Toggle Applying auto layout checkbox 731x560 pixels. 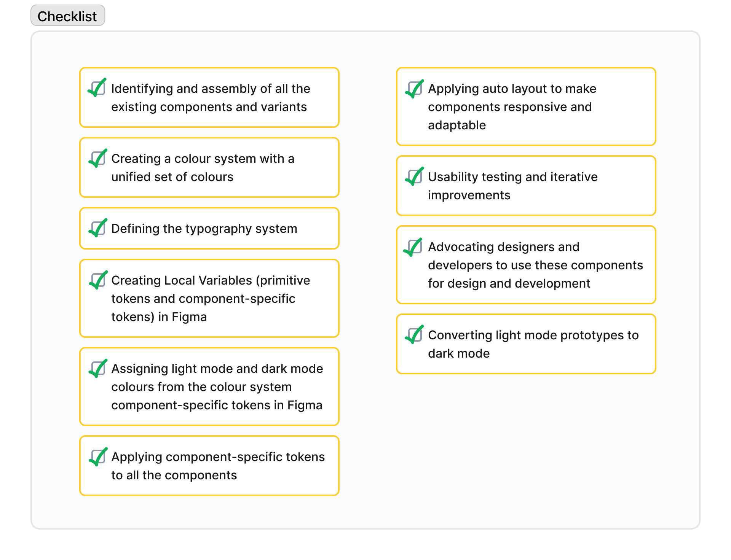click(414, 88)
